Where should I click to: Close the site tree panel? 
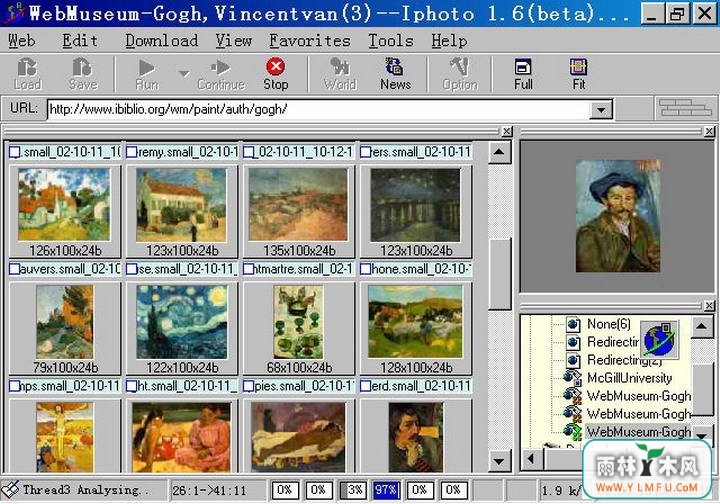pyautogui.click(x=709, y=305)
